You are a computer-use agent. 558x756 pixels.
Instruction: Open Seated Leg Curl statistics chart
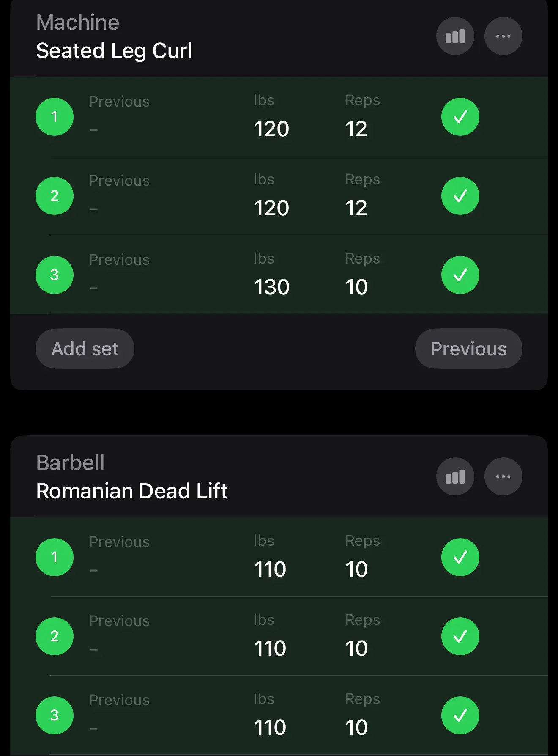455,36
